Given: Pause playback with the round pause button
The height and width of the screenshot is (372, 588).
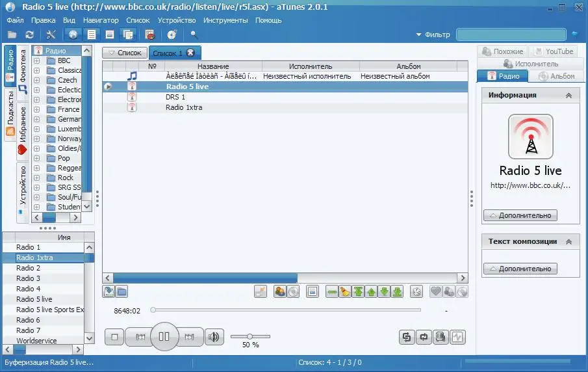Looking at the screenshot, I should [x=164, y=337].
